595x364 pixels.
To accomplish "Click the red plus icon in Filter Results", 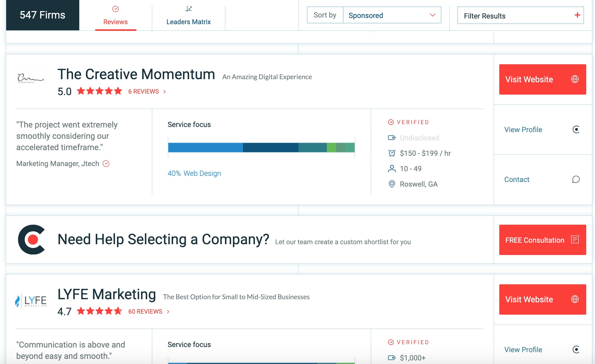I will click(x=577, y=15).
